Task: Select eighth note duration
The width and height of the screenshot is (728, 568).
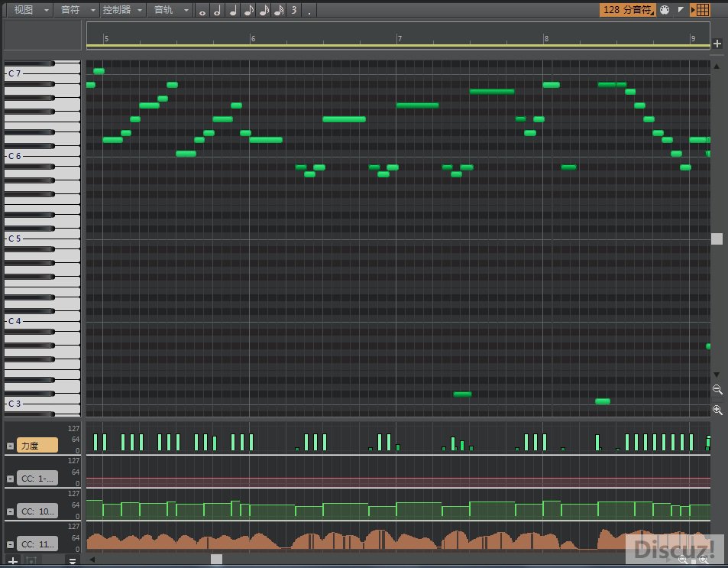Action: pyautogui.click(x=249, y=10)
